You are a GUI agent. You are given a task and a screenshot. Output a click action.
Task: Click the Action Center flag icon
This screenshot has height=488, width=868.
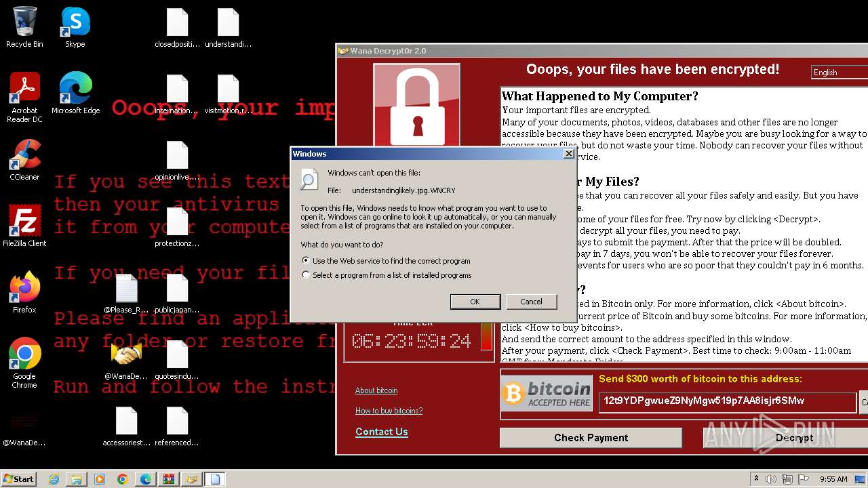(804, 479)
